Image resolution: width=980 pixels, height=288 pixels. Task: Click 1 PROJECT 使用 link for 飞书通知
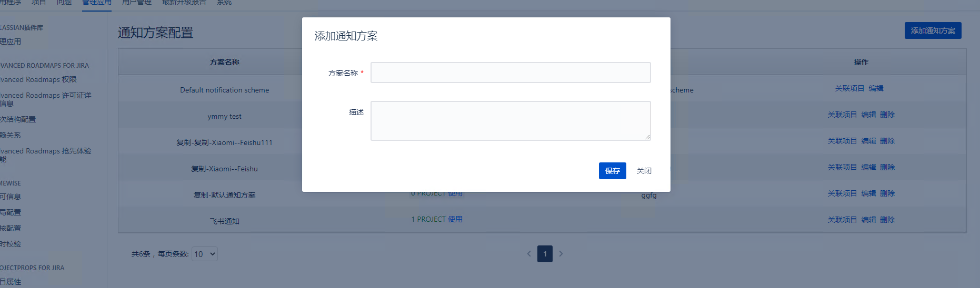click(437, 219)
